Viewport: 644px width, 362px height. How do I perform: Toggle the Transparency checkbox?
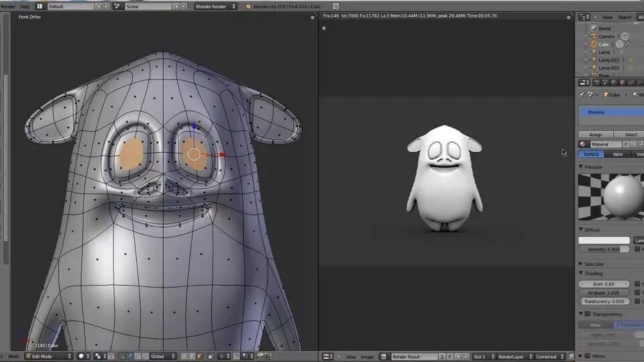(x=588, y=314)
